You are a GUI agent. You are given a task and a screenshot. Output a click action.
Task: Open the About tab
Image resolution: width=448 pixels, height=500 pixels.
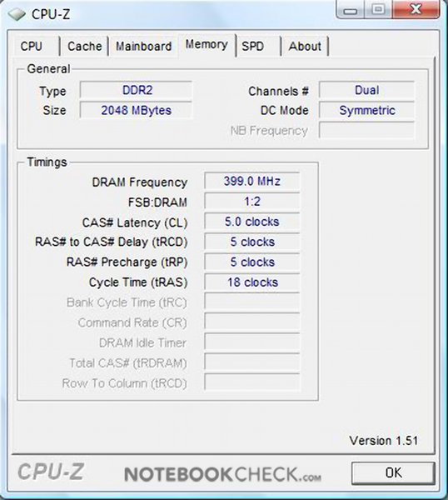(305, 46)
